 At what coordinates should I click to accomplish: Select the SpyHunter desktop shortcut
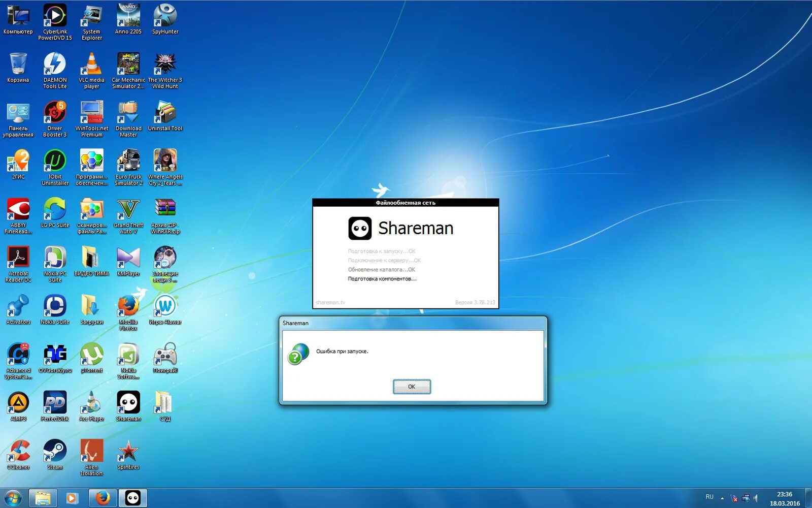click(x=165, y=20)
